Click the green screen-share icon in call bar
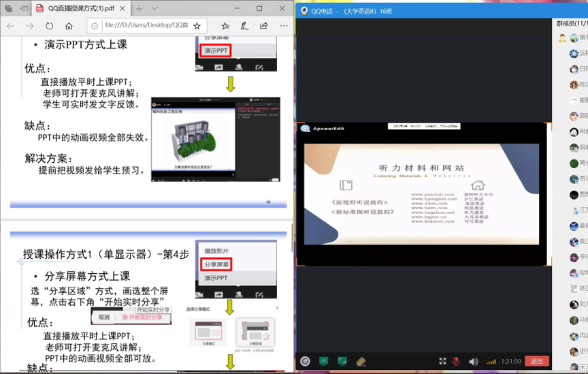 [342, 361]
